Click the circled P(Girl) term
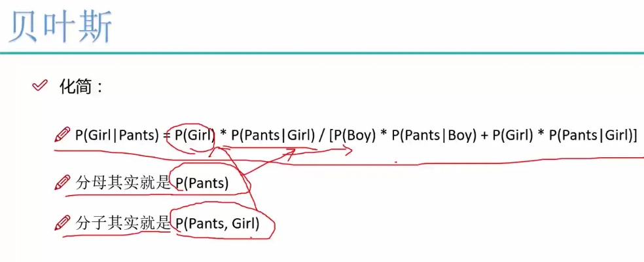Image resolution: width=644 pixels, height=262 pixels. (x=194, y=136)
